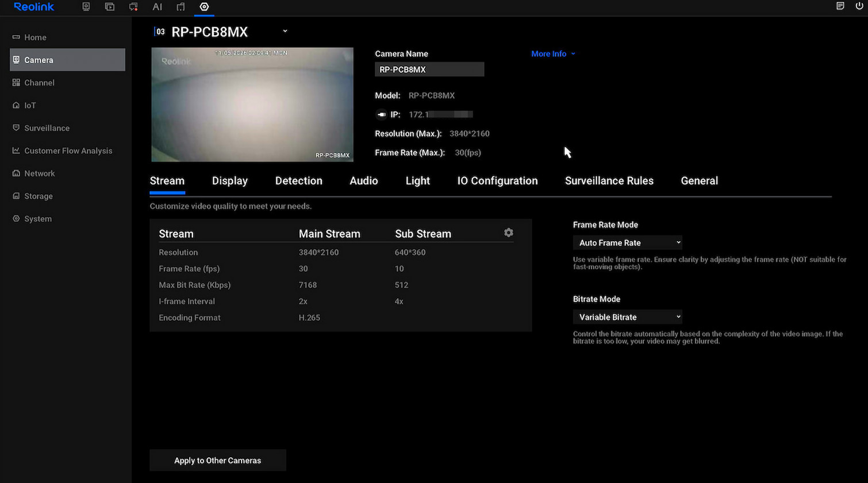Open stream settings with the gear icon
This screenshot has height=483, width=868.
(509, 233)
